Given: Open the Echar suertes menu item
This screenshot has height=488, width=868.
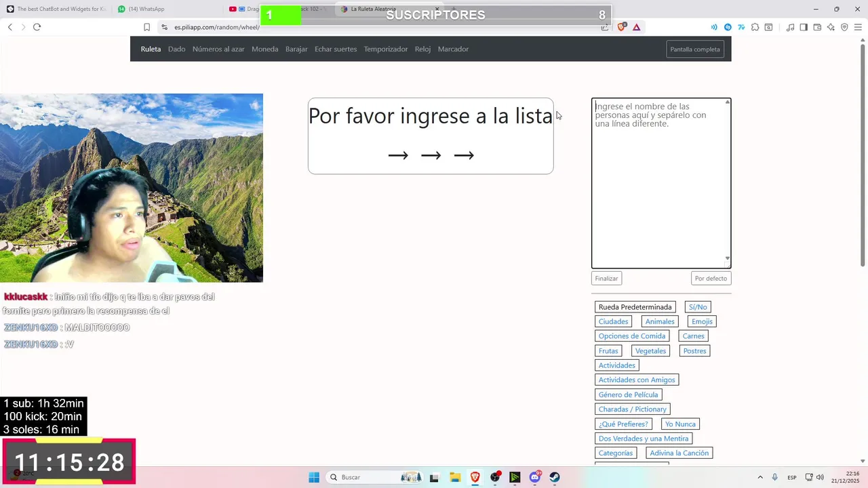Looking at the screenshot, I should [x=336, y=49].
